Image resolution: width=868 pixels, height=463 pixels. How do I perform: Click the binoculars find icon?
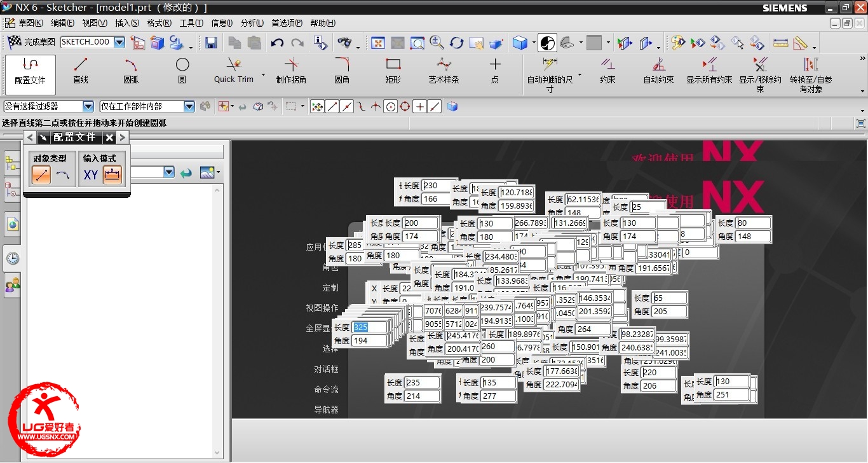coord(344,43)
